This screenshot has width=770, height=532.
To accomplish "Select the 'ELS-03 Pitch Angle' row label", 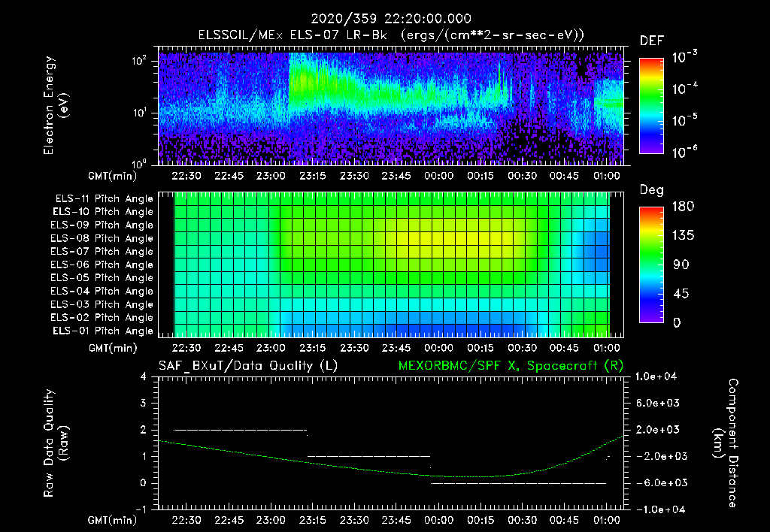I will point(102,304).
